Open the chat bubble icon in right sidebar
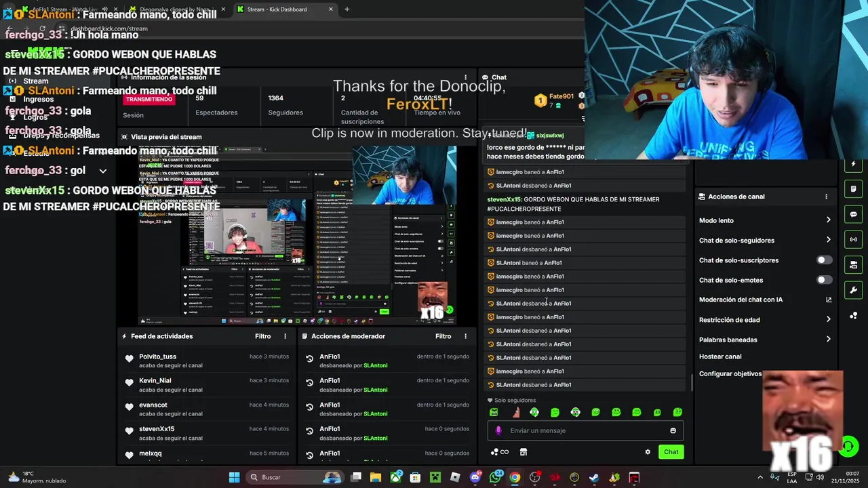The image size is (868, 488). point(853,214)
